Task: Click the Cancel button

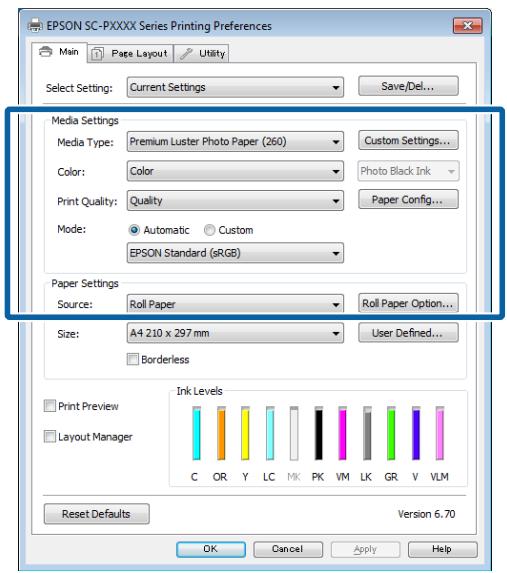Action: coord(288,549)
